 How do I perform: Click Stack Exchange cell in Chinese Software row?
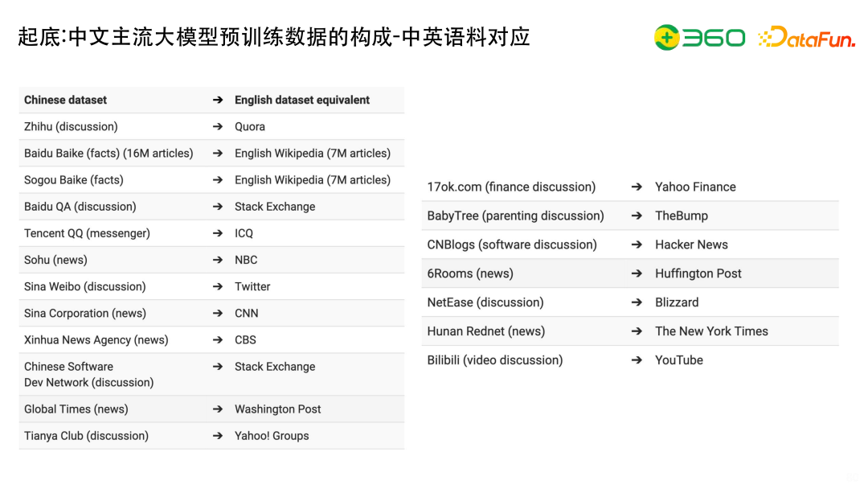click(275, 367)
